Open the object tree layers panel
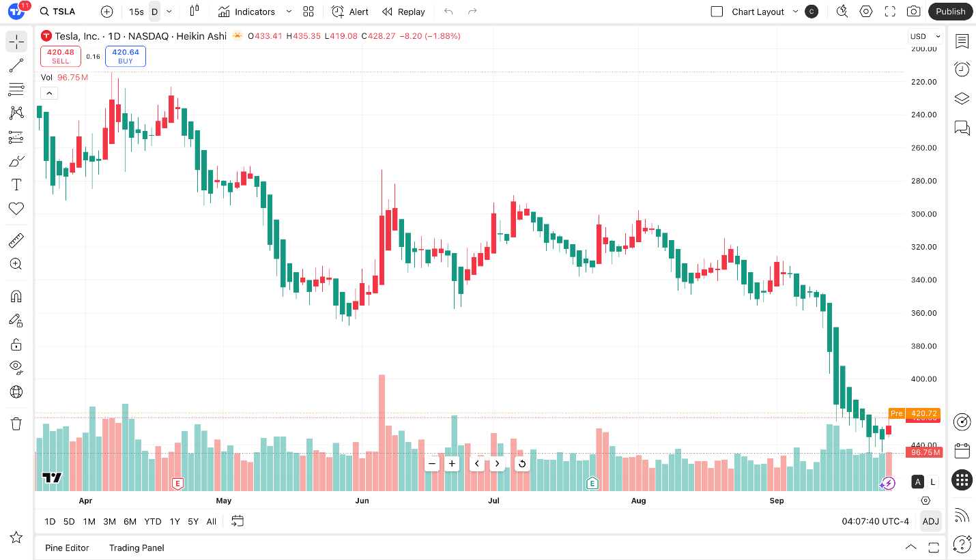The height and width of the screenshot is (560, 976). (962, 98)
